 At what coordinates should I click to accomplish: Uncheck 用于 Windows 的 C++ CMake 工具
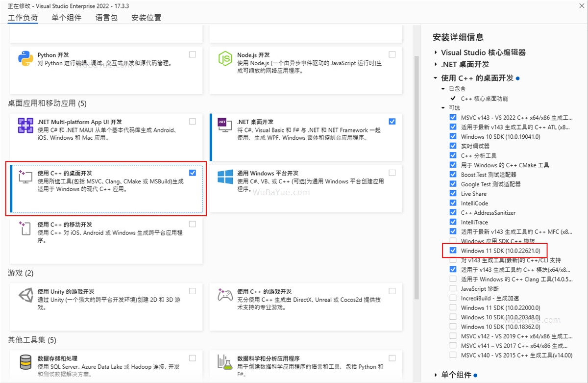click(453, 165)
